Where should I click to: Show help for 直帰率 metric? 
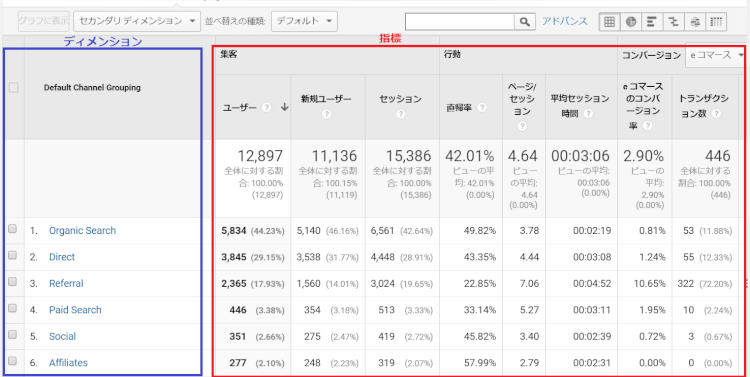[482, 108]
